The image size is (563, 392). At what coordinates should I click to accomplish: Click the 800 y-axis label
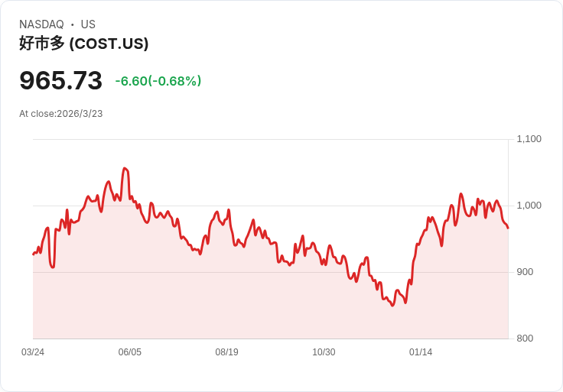click(x=525, y=339)
